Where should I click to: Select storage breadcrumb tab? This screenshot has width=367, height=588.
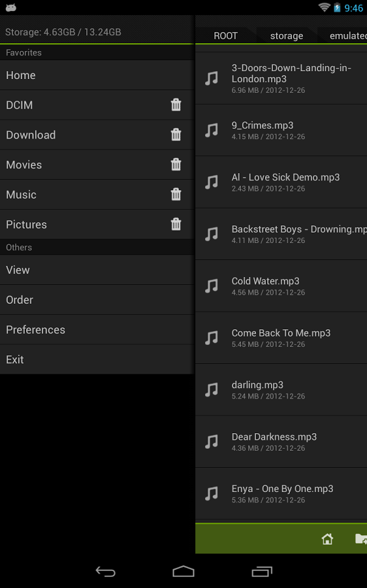point(287,36)
